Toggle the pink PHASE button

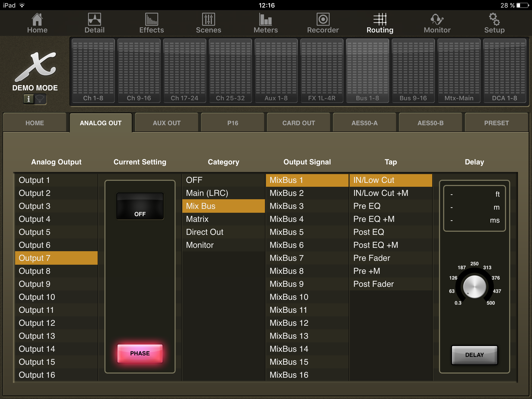(140, 353)
